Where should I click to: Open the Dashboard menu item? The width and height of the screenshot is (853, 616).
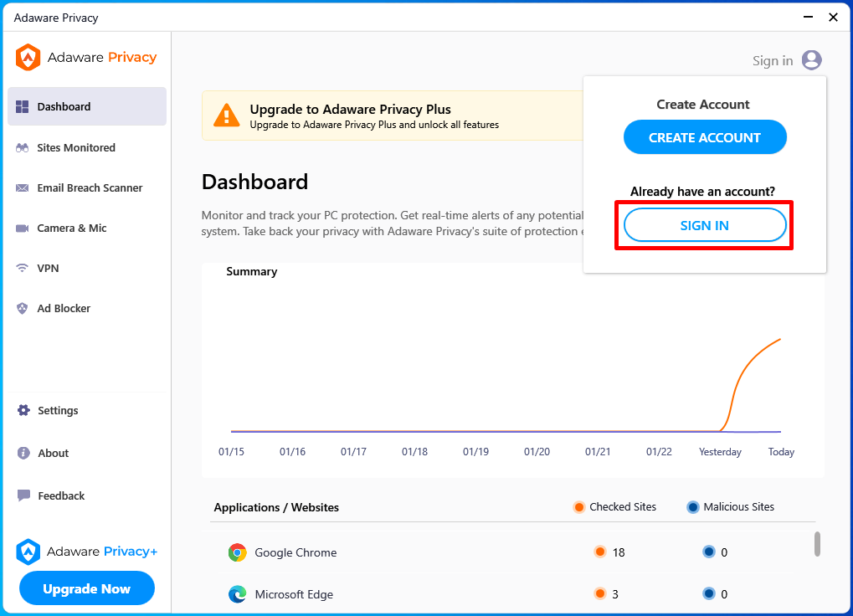tap(87, 106)
